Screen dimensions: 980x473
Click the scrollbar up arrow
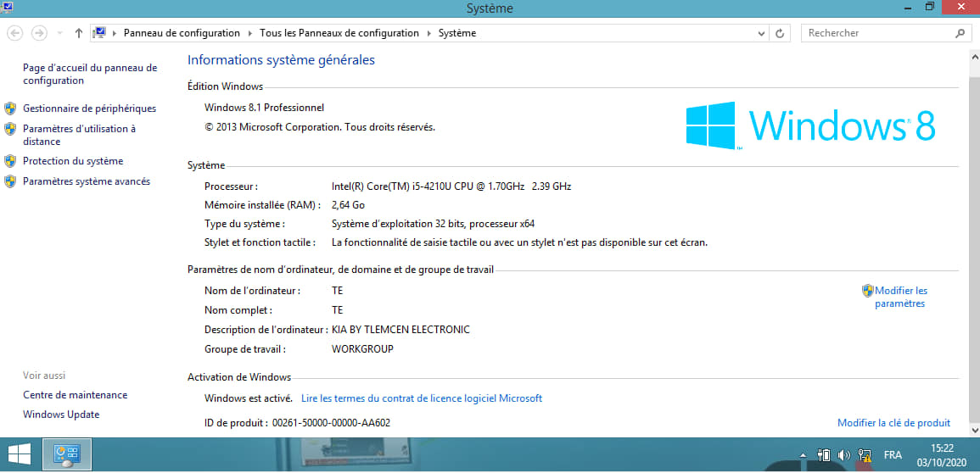(x=974, y=56)
